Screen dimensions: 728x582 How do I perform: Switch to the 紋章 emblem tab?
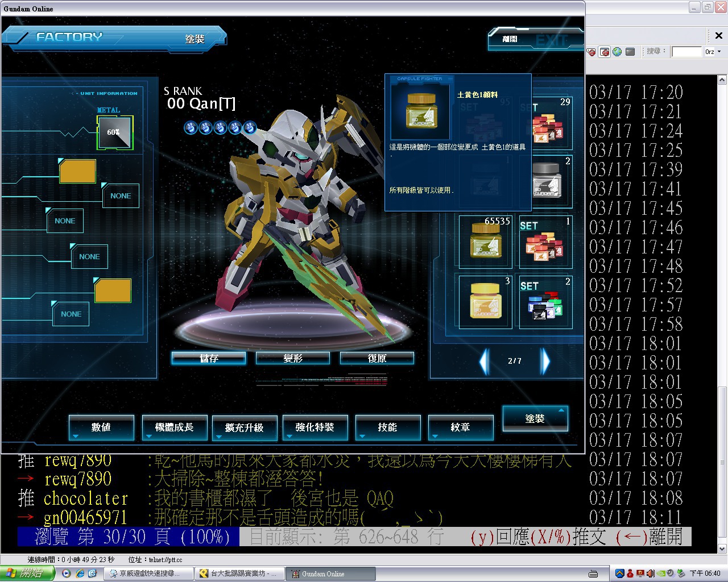[x=460, y=427]
